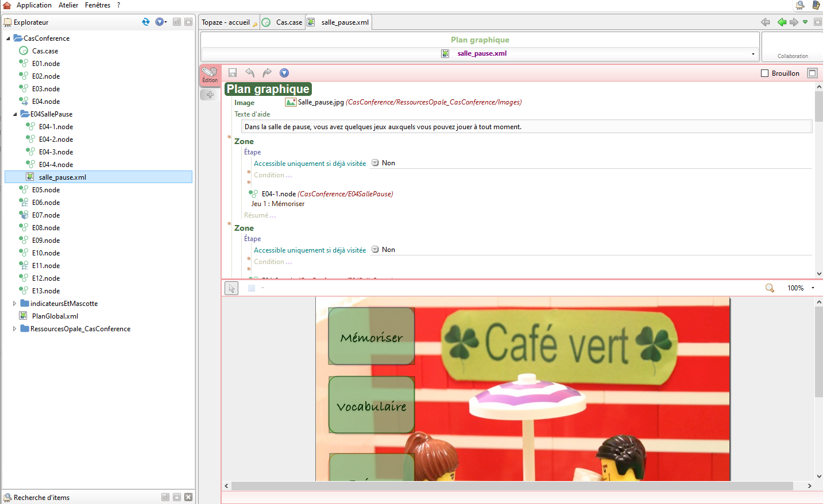823x504 pixels.
Task: Save with the floppy disk icon
Action: pyautogui.click(x=233, y=73)
